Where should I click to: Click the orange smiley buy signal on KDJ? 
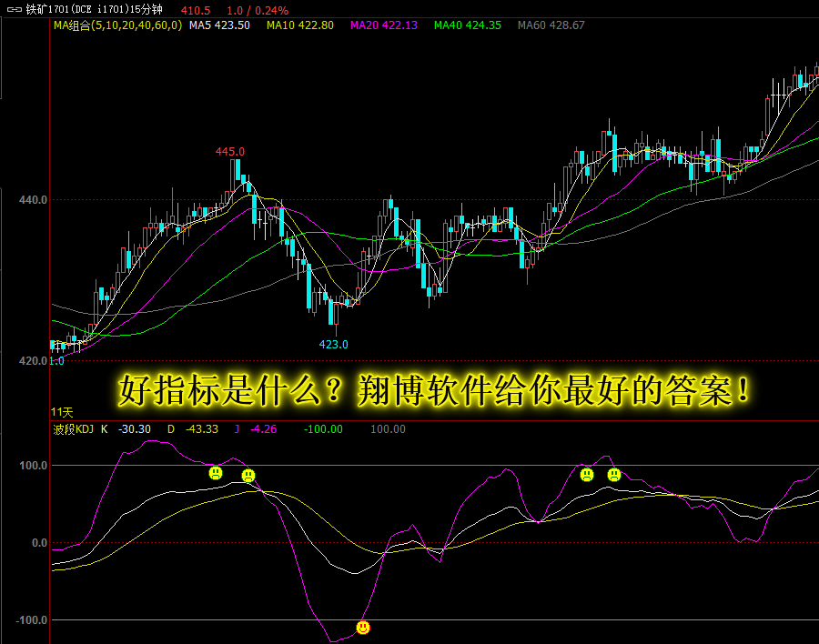(363, 628)
